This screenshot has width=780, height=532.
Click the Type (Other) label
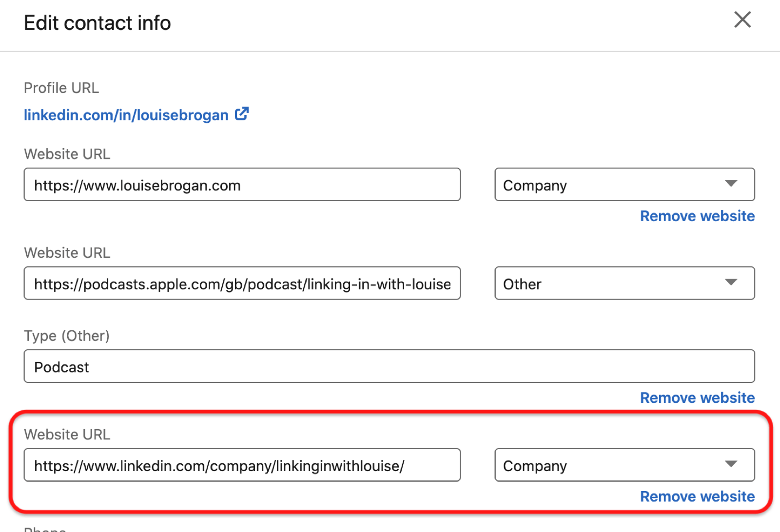pyautogui.click(x=66, y=336)
